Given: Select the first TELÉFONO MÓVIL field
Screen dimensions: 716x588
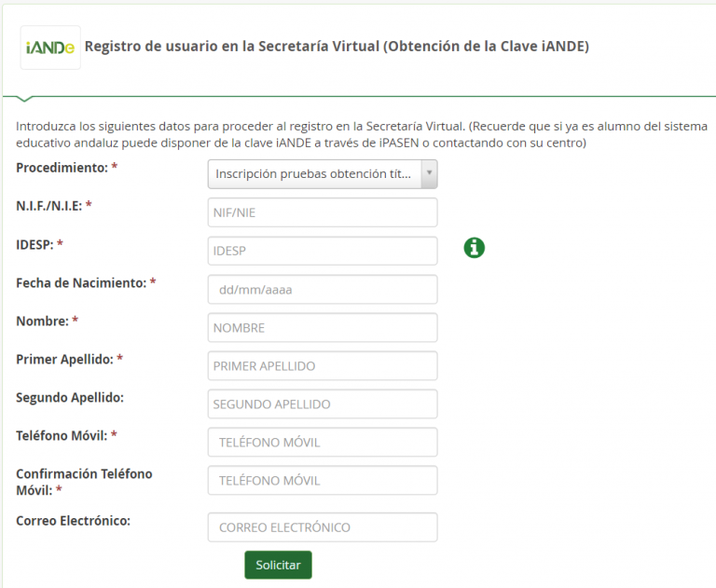Looking at the screenshot, I should click(322, 443).
